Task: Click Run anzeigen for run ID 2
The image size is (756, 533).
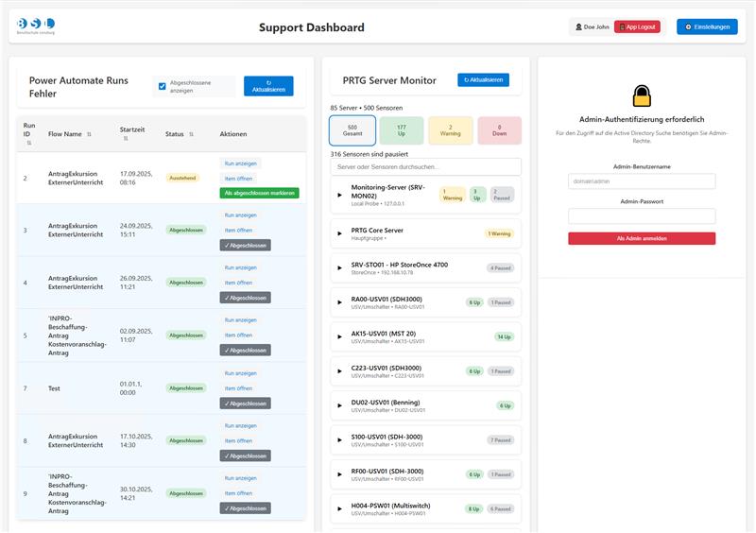Action: 240,163
